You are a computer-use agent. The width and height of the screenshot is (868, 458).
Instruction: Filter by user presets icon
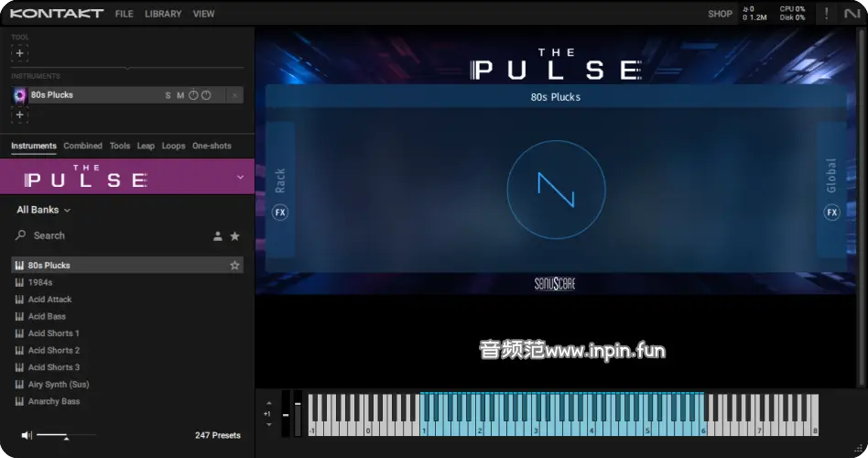[x=218, y=236]
